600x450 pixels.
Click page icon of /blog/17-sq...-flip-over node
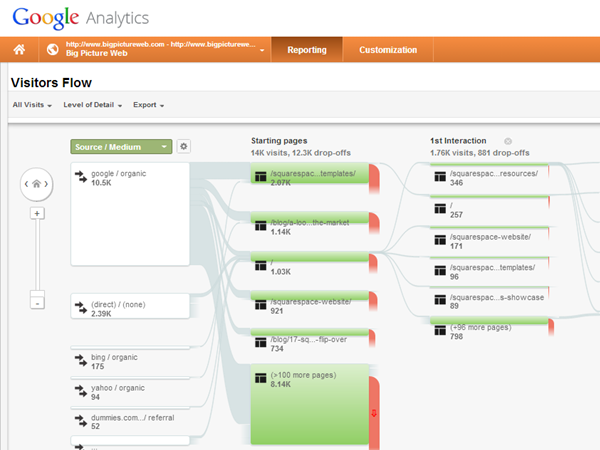point(261,342)
